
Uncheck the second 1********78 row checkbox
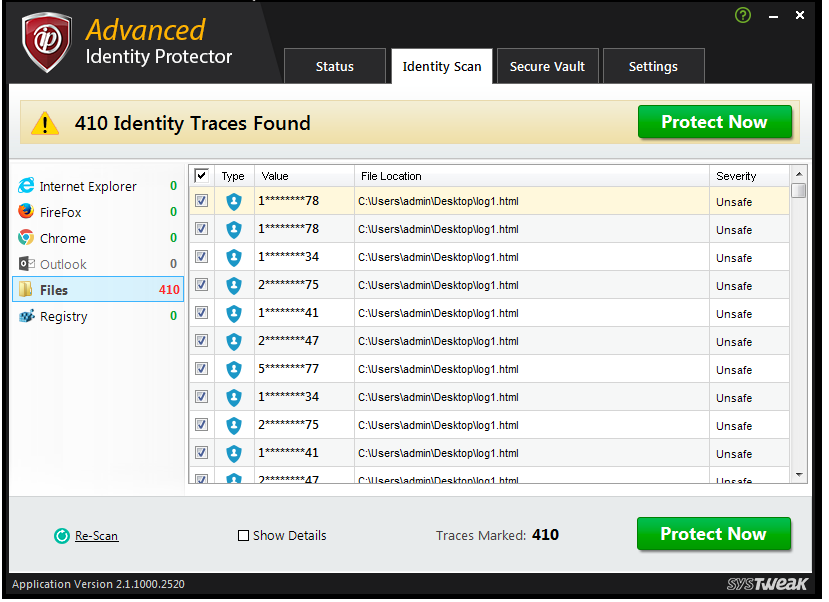tap(201, 228)
